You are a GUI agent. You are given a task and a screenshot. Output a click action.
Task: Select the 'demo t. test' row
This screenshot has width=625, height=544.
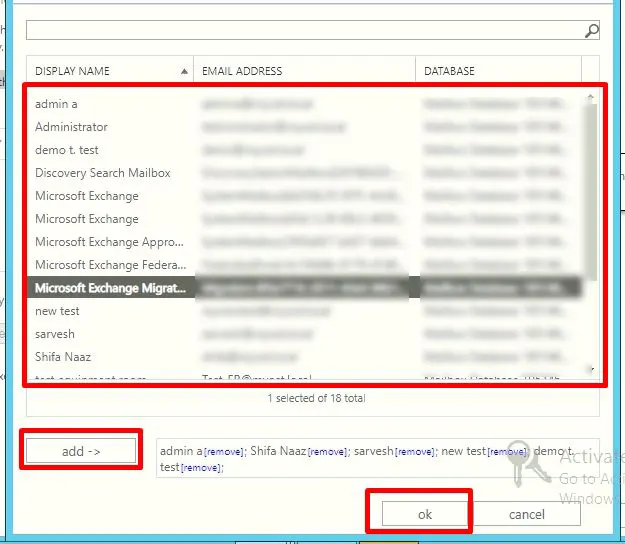pos(304,150)
